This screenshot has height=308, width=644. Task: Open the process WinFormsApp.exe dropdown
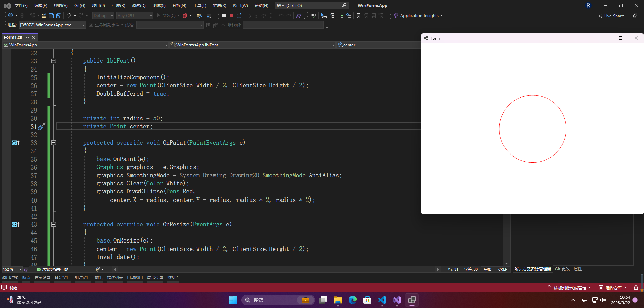click(52, 25)
